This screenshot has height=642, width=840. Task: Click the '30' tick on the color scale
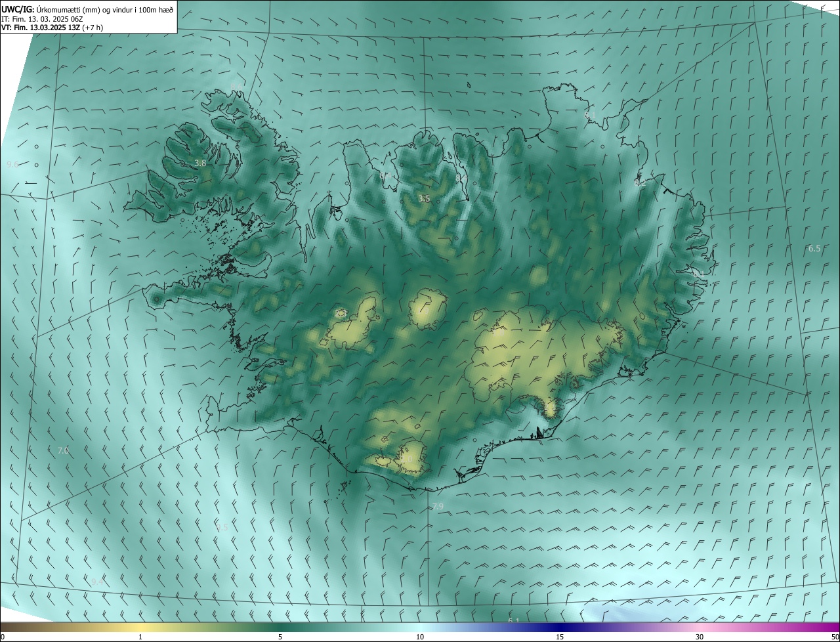click(x=700, y=637)
